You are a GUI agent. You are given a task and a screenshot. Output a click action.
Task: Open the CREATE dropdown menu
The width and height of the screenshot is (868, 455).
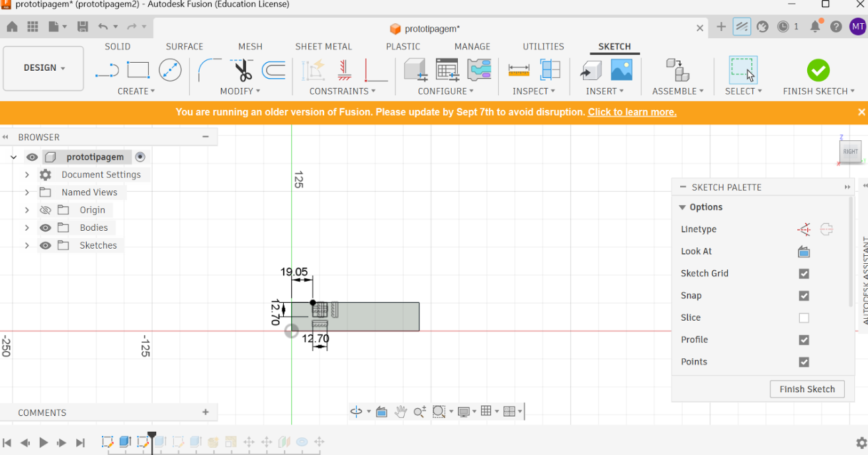coord(136,91)
